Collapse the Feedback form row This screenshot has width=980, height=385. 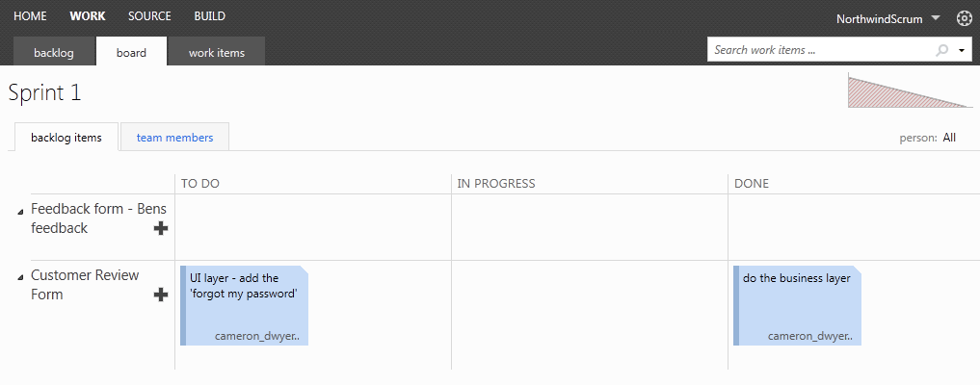(x=21, y=211)
